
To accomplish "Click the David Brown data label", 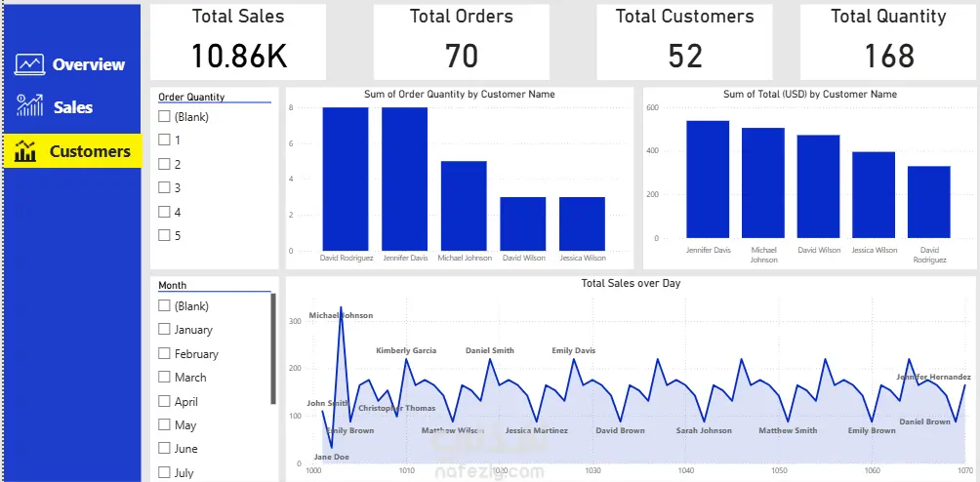I will click(x=620, y=431).
